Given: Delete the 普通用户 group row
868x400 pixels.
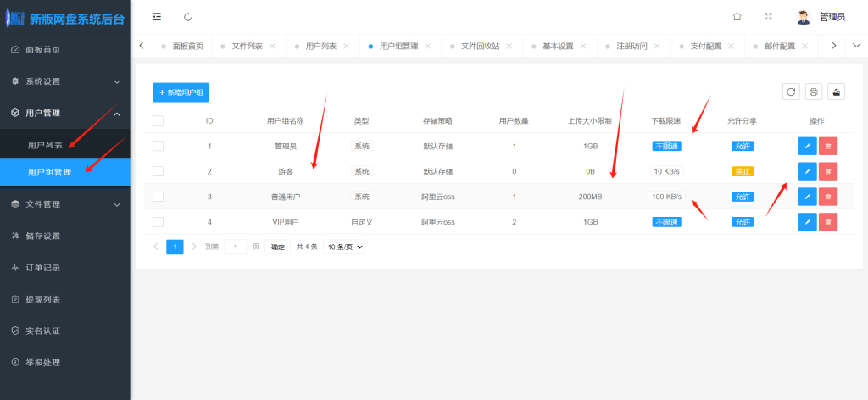Looking at the screenshot, I should [x=828, y=197].
